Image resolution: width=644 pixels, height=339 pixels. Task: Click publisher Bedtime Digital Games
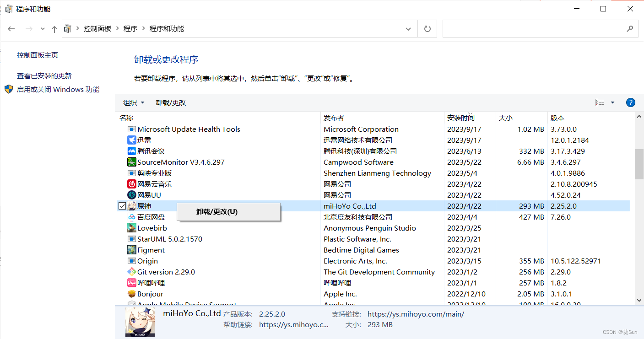(x=361, y=250)
